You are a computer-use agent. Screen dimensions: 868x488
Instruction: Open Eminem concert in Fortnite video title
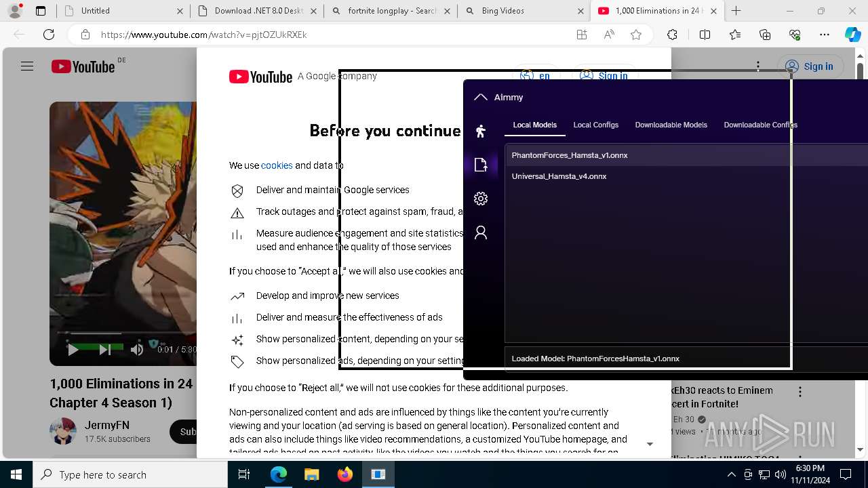click(x=722, y=397)
